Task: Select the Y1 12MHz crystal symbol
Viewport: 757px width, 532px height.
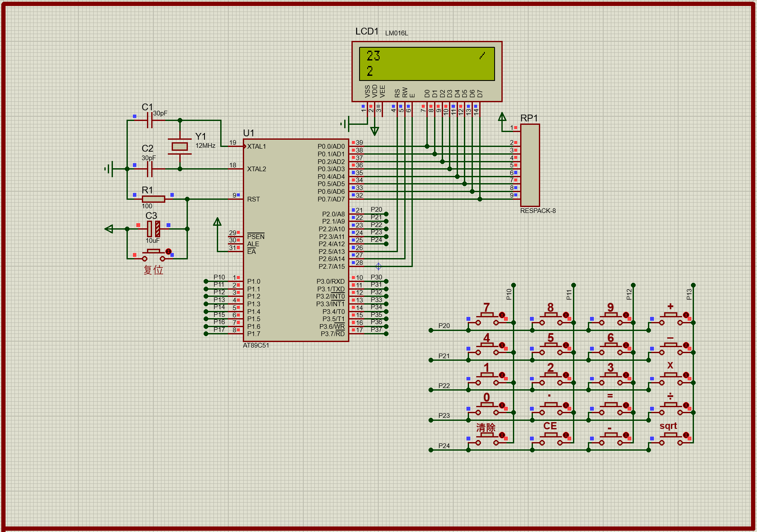Action: tap(179, 147)
